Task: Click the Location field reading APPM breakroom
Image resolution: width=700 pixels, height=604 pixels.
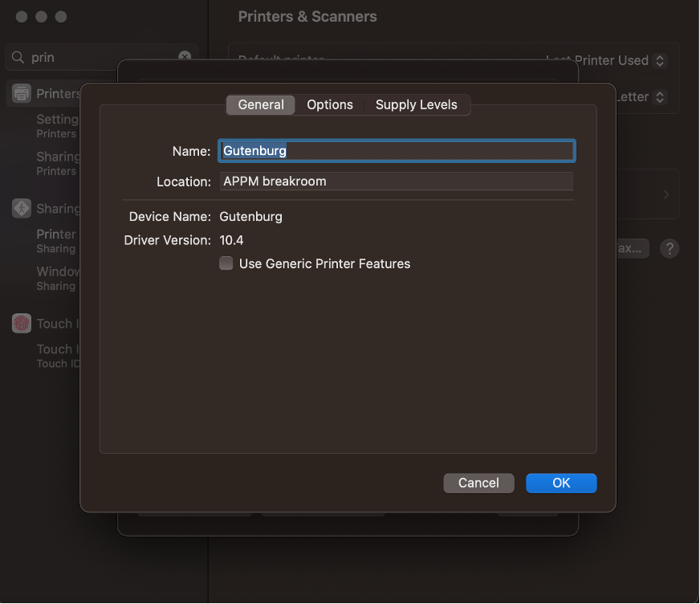Action: click(x=397, y=181)
